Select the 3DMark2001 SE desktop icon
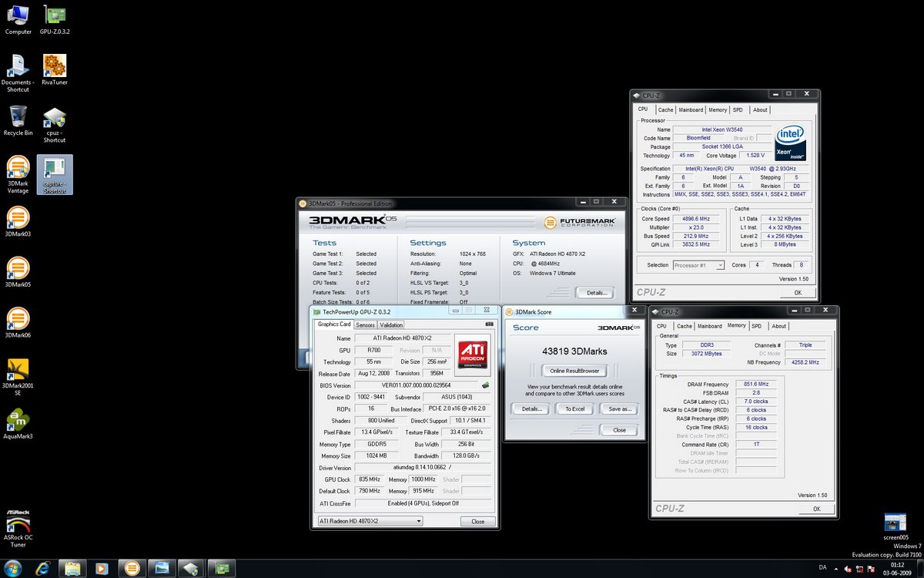This screenshot has width=924, height=578. 18,377
